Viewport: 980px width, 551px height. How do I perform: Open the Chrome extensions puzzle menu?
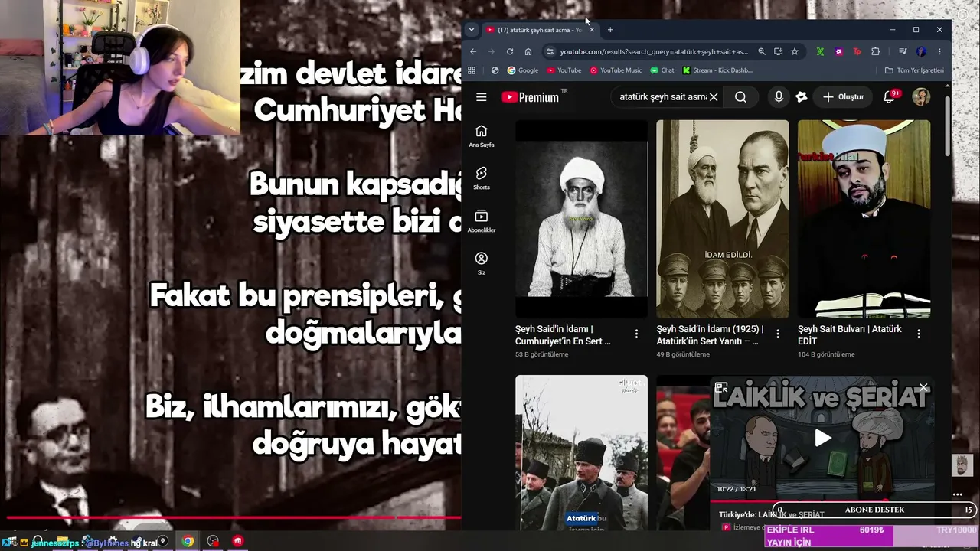pos(875,51)
